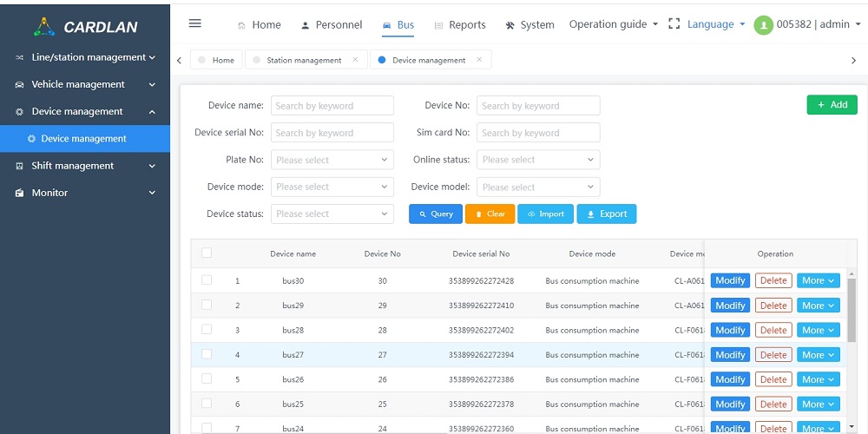Screen dimensions: 868x434
Task: Open More options for bus29
Action: 819,306
